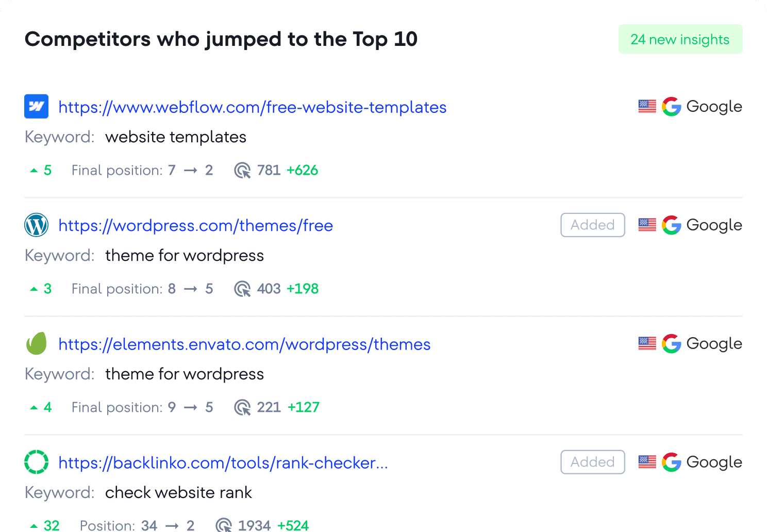This screenshot has width=767, height=532.
Task: Click the Added button on the WordPress row
Action: click(x=592, y=225)
